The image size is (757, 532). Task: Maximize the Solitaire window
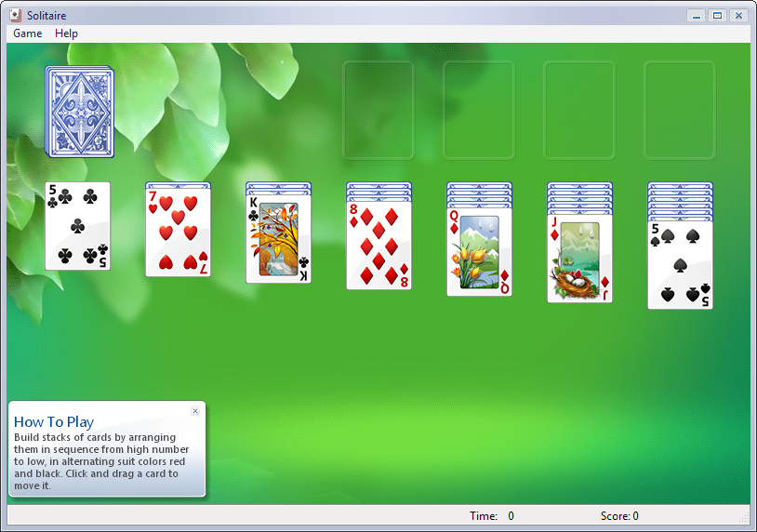[717, 16]
